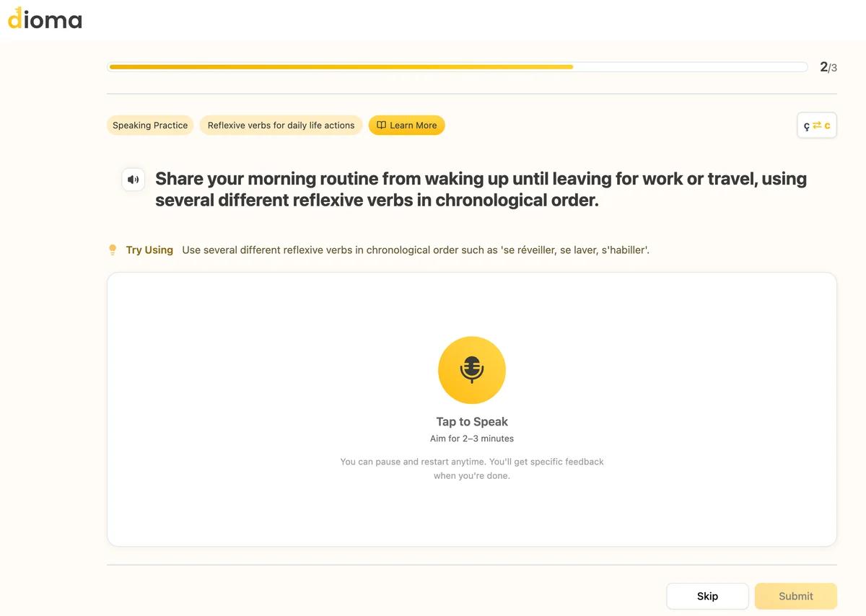Image resolution: width=866 pixels, height=616 pixels.
Task: Click the book icon in Learn More
Action: (x=382, y=125)
